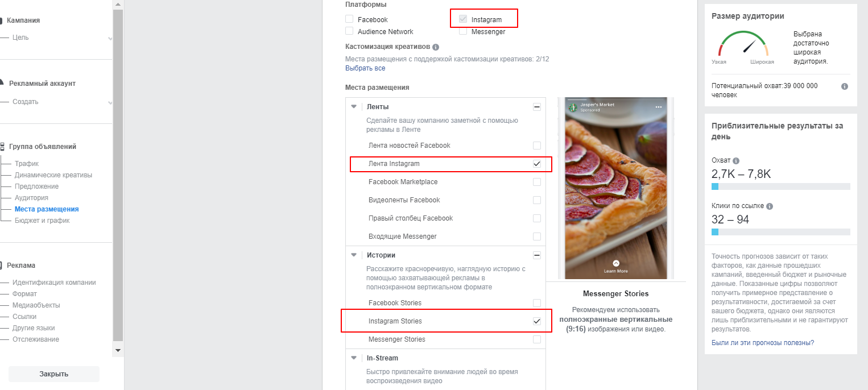Click info icon beside Потенциальный охват
Viewport: 868px width, 390px height.
[845, 86]
